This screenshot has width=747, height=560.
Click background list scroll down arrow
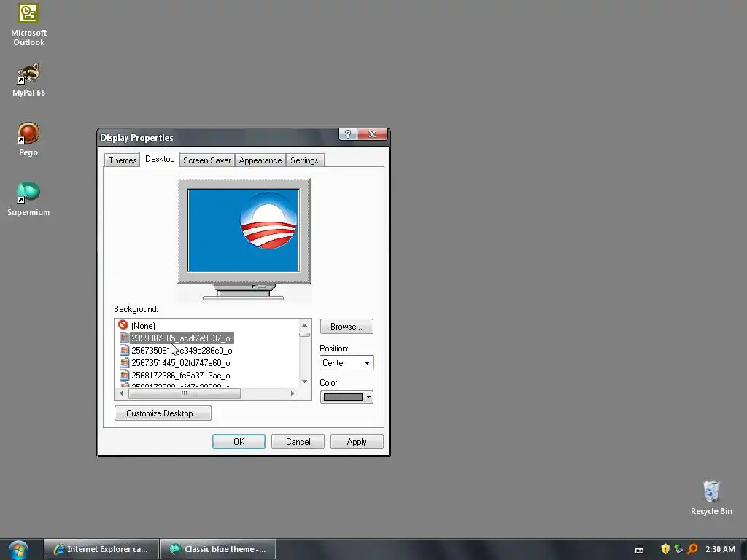(x=304, y=381)
